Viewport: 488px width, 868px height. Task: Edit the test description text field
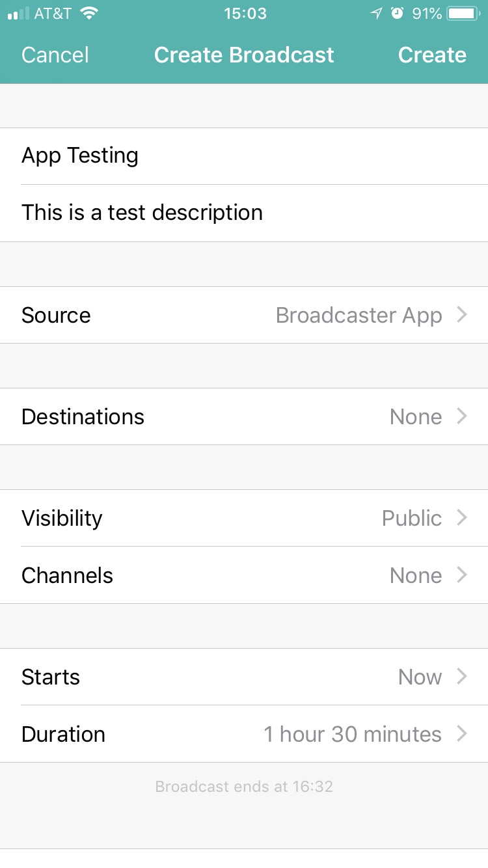[x=142, y=213]
